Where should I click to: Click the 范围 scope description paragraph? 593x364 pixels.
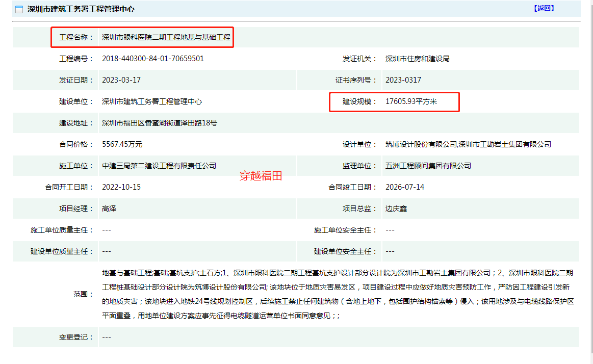click(x=338, y=294)
